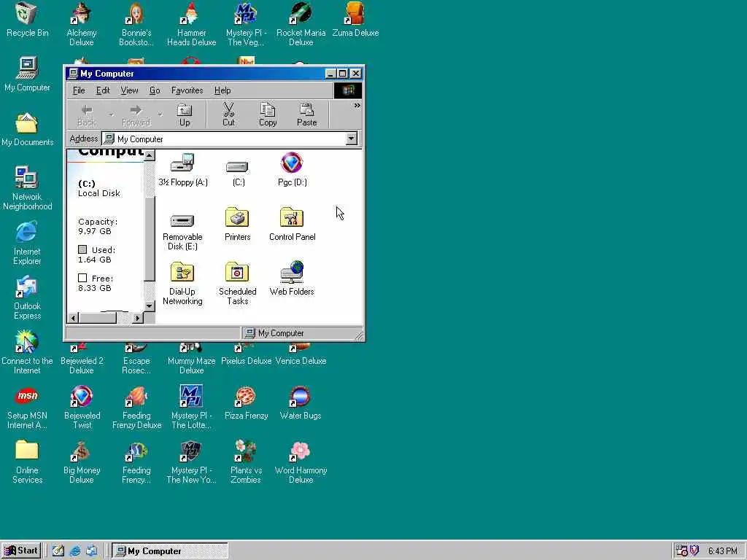Viewport: 747px width, 560px height.
Task: Select the Internet Explorer desktop icon
Action: click(x=27, y=243)
